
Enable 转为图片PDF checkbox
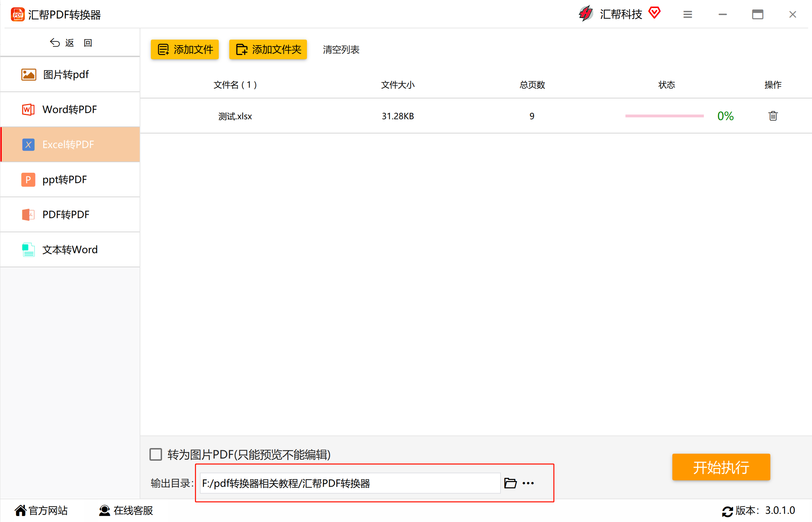tap(156, 454)
